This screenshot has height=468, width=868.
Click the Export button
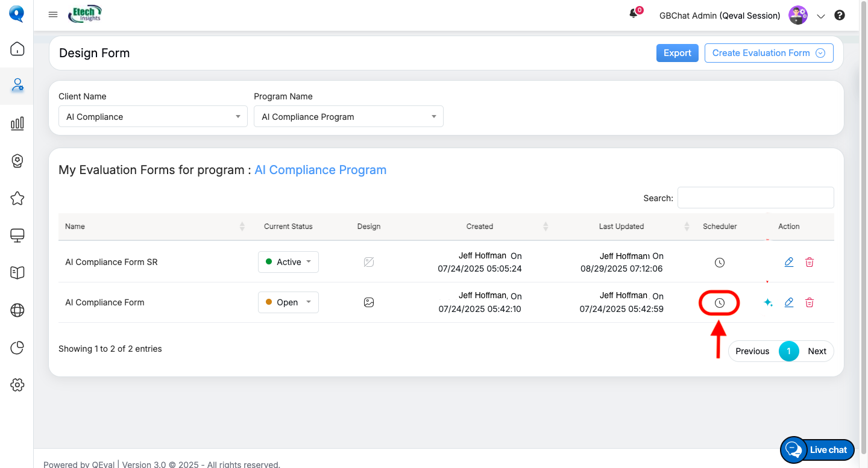coord(677,53)
